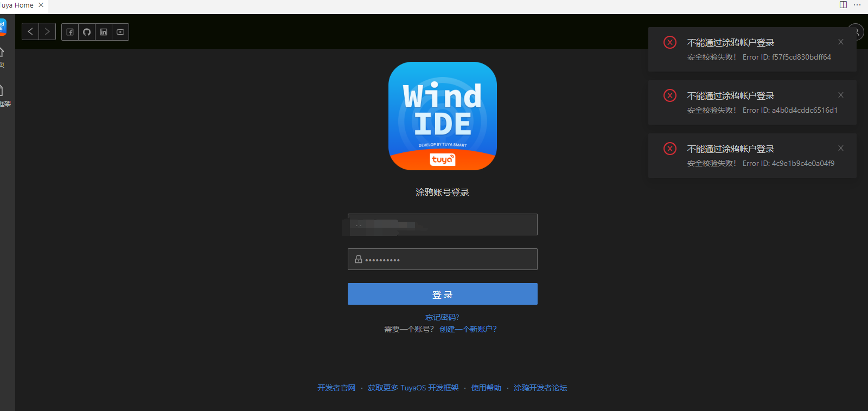
Task: Click Error ID: f57f5cd830bdff64 text
Action: pyautogui.click(x=787, y=57)
